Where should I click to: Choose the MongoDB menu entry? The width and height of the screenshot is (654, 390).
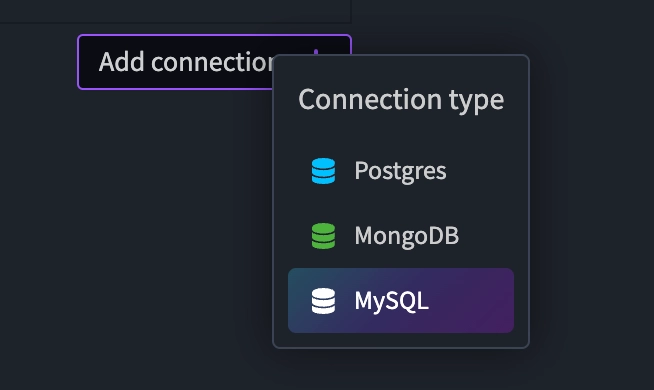401,236
